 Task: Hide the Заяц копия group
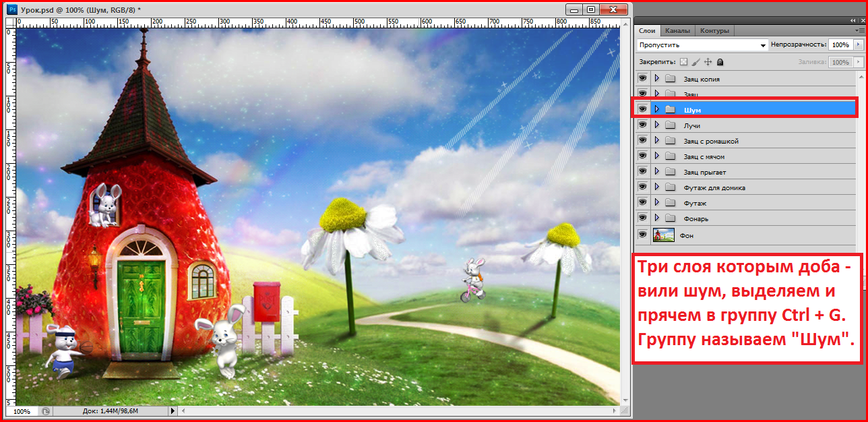[642, 78]
